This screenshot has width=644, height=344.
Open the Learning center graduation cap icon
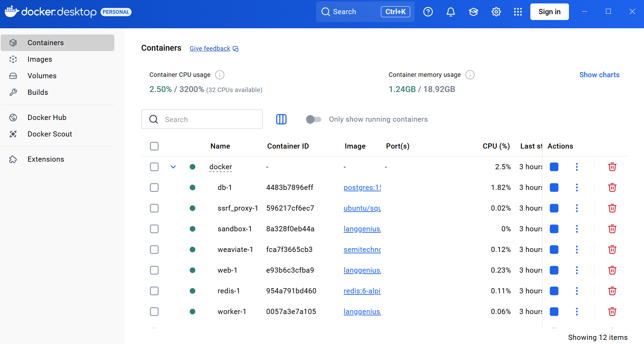[474, 12]
